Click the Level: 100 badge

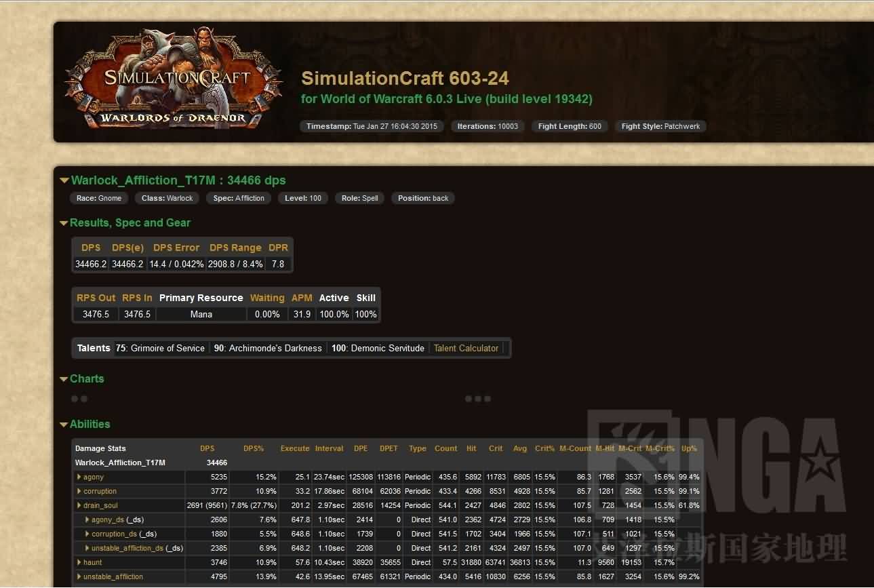click(303, 198)
